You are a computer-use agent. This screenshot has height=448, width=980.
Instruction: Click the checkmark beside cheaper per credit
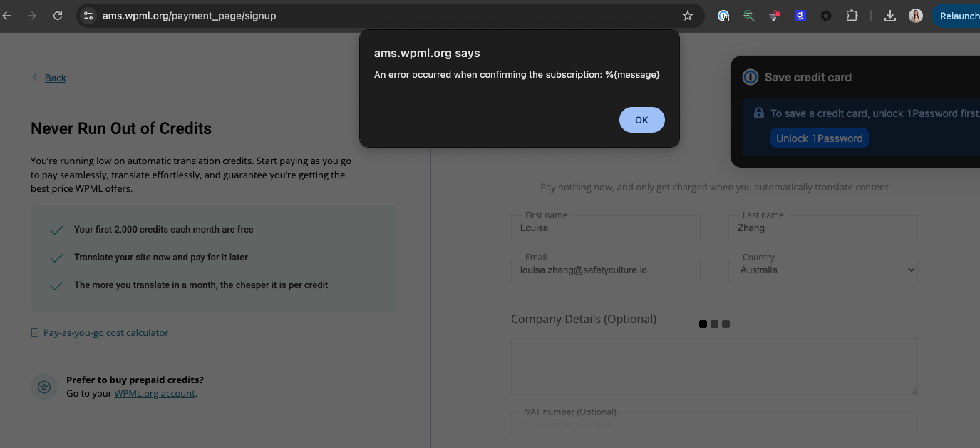pos(56,285)
